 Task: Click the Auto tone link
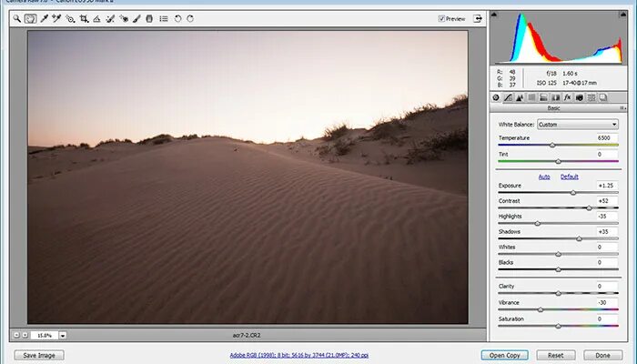pyautogui.click(x=544, y=177)
